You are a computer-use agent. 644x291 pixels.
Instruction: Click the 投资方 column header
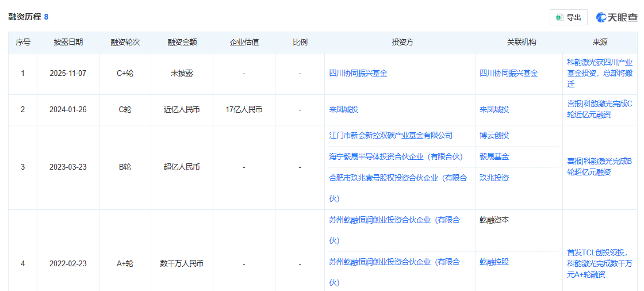401,43
